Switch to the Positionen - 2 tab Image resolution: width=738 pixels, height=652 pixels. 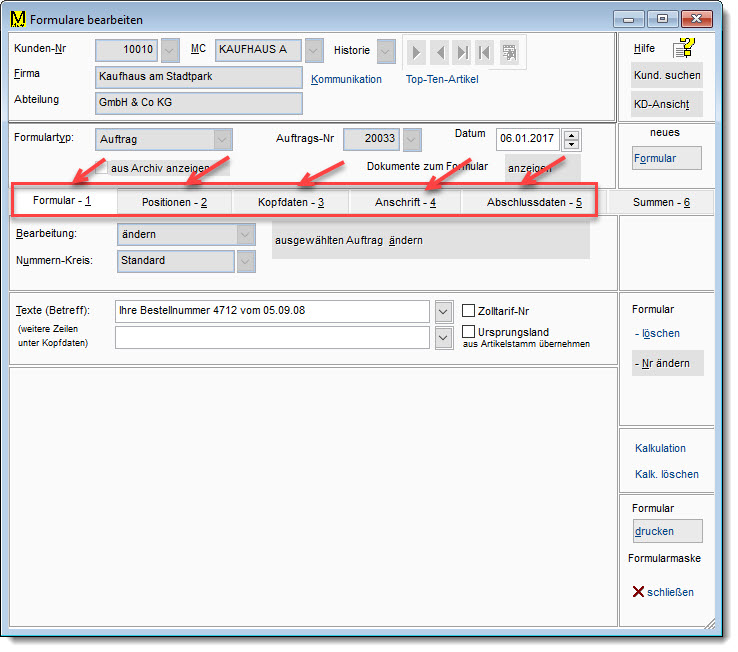coord(174,203)
